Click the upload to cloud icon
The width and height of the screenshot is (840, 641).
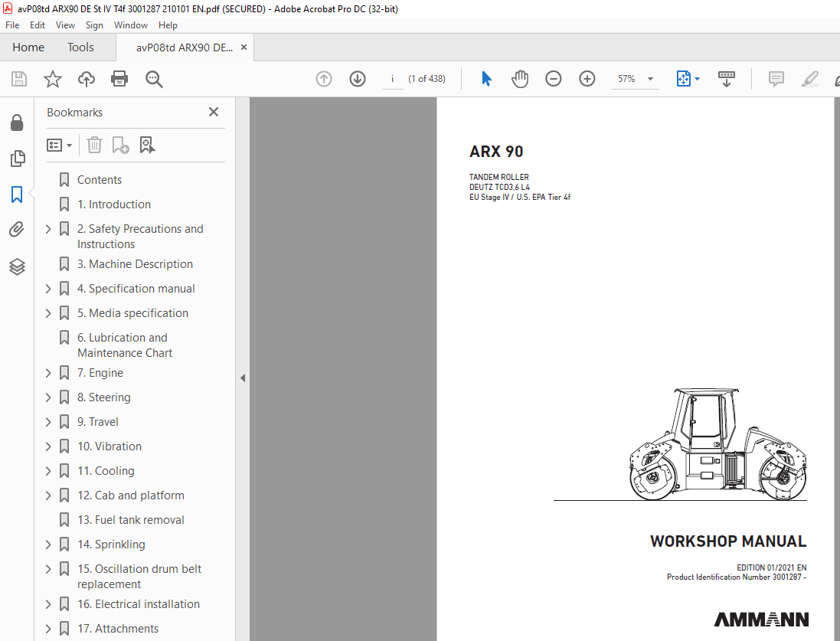[x=87, y=79]
